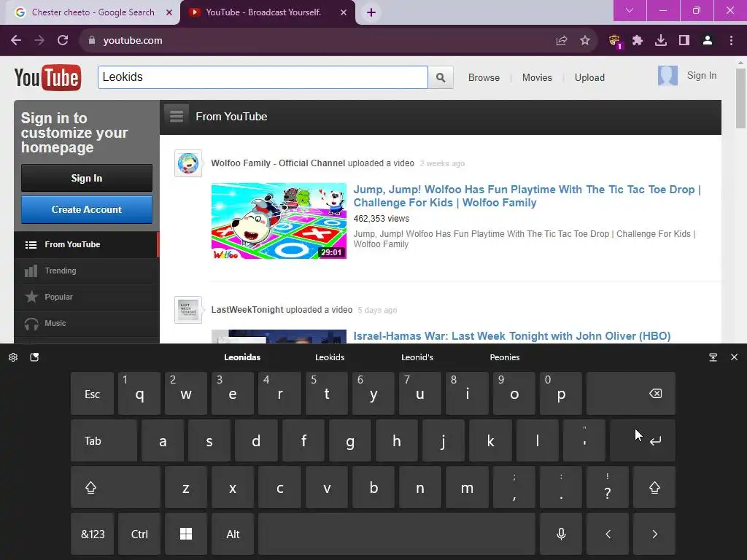Screen dimensions: 747x560
Task: Select the YouTube Broadcast Yourself tab
Action: [x=263, y=12]
